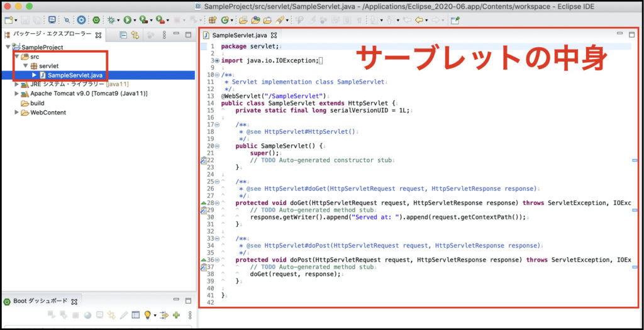
Task: Fold the SampleServlet constructor at line 20
Action: [x=217, y=146]
